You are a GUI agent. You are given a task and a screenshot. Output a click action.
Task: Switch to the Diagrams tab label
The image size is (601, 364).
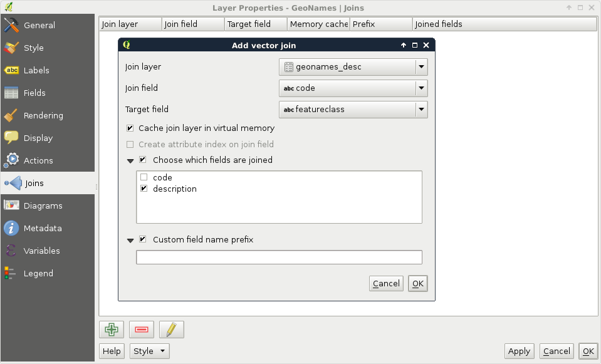43,205
